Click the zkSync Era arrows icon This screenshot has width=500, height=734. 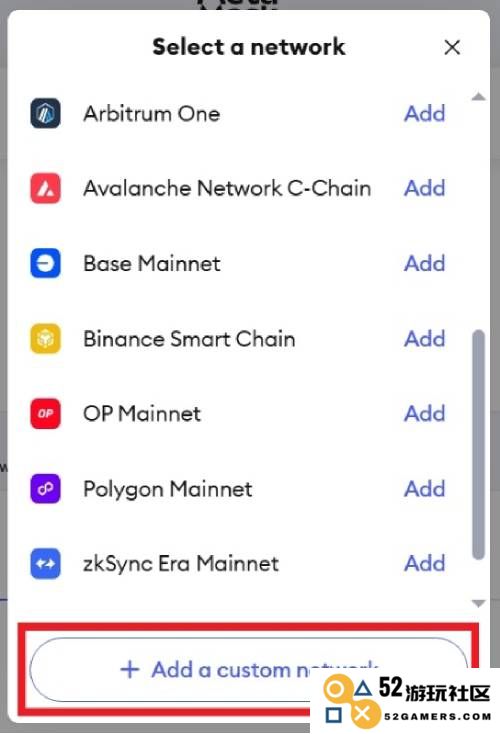tap(45, 564)
